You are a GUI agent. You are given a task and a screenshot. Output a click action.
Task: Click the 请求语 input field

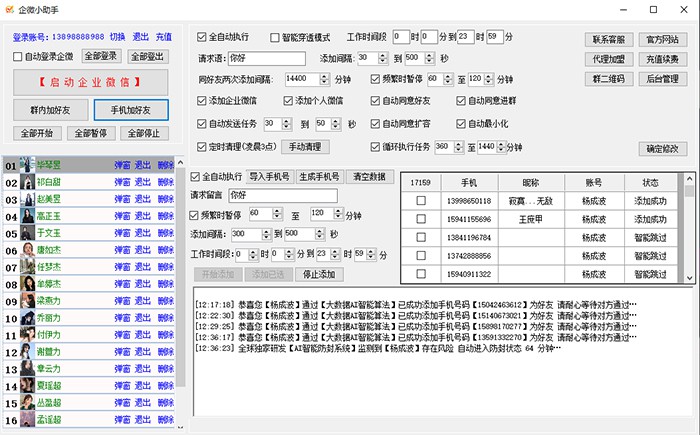pos(267,59)
